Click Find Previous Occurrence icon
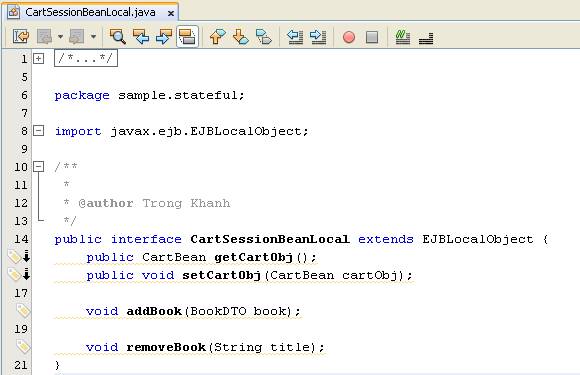 coord(141,36)
